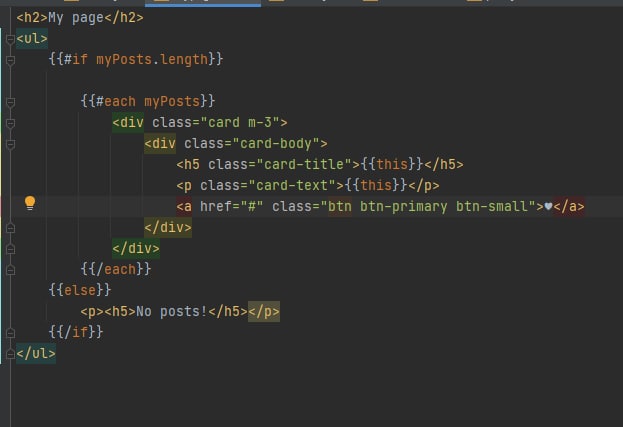The width and height of the screenshot is (623, 427).
Task: Place cursor in 'My page' heading text
Action: tap(76, 18)
